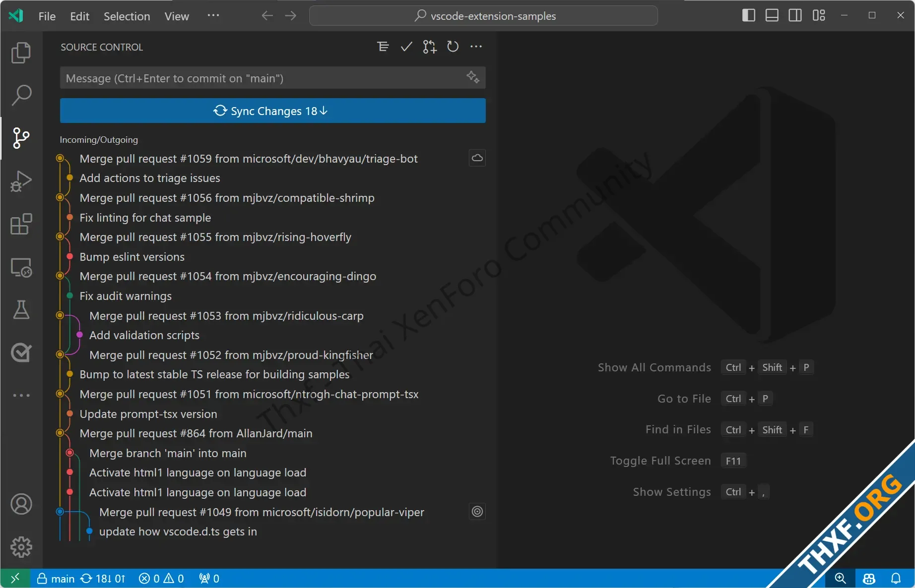915x588 pixels.
Task: Open the Edit menu
Action: (79, 16)
